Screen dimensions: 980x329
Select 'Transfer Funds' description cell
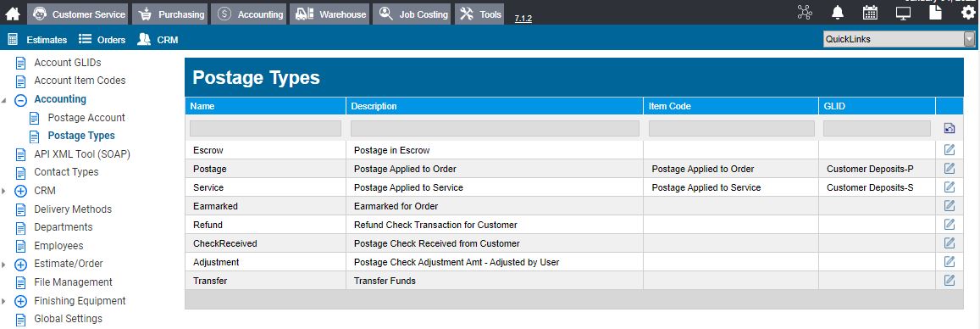495,281
